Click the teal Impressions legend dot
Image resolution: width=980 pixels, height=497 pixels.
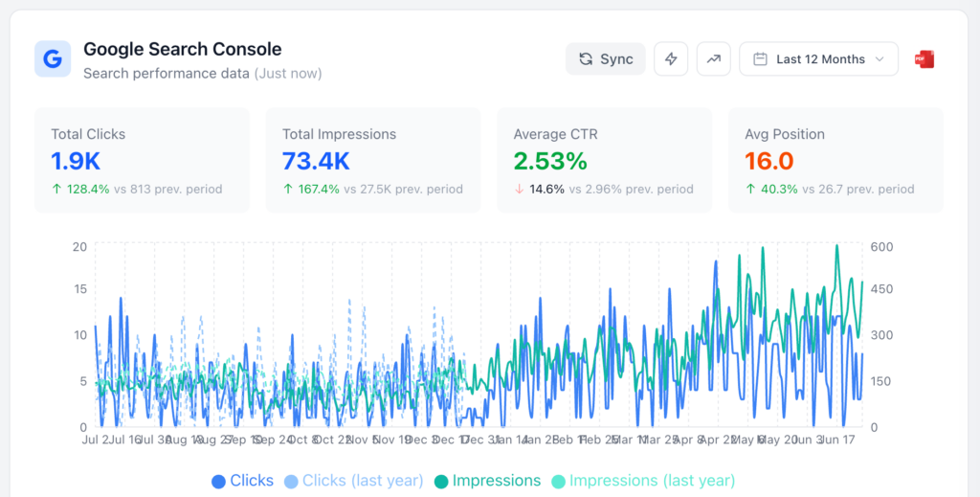click(x=440, y=482)
